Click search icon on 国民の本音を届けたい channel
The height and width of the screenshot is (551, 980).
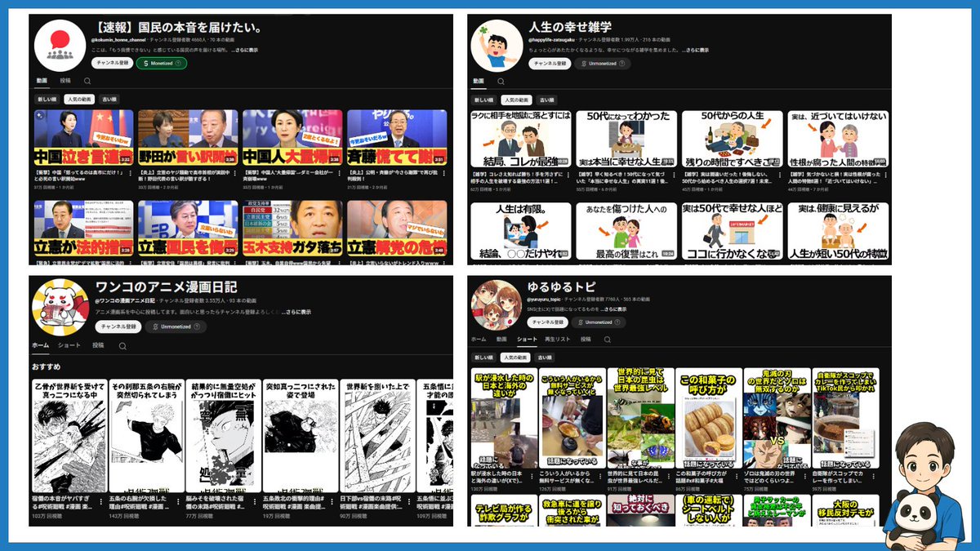pos(87,82)
